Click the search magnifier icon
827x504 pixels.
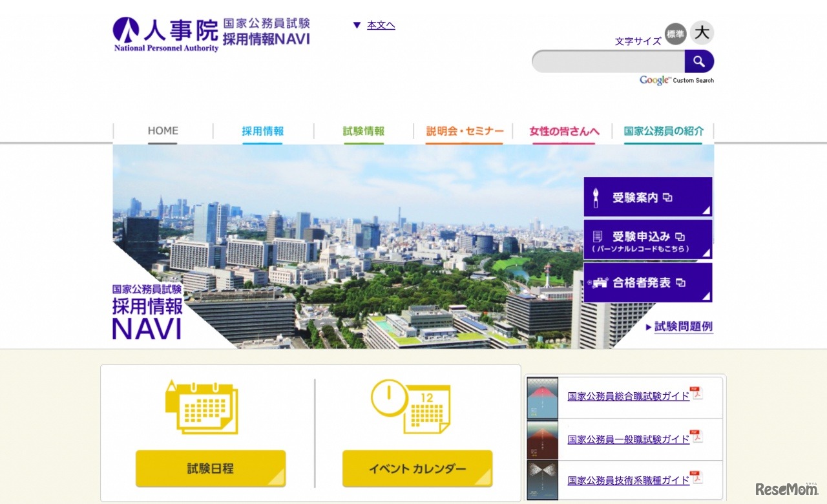tap(700, 61)
